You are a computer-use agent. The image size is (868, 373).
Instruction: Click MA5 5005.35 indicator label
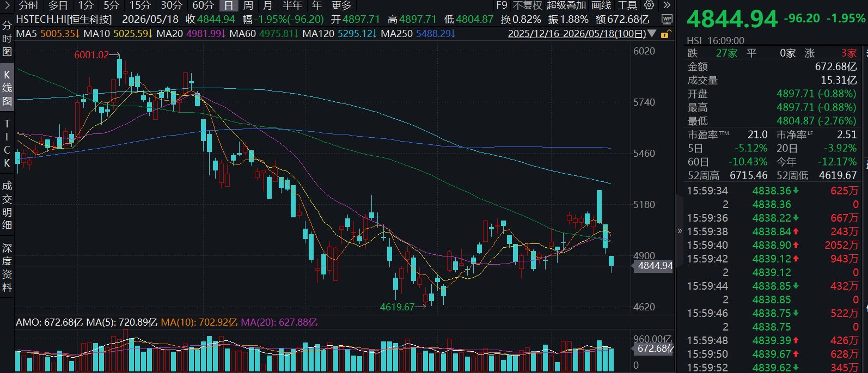(48, 34)
